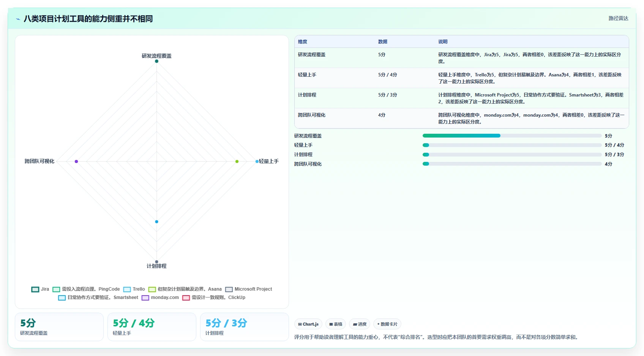The width and height of the screenshot is (644, 356).
Task: Select the 跨团队可视化 table row cell
Action: click(x=312, y=115)
